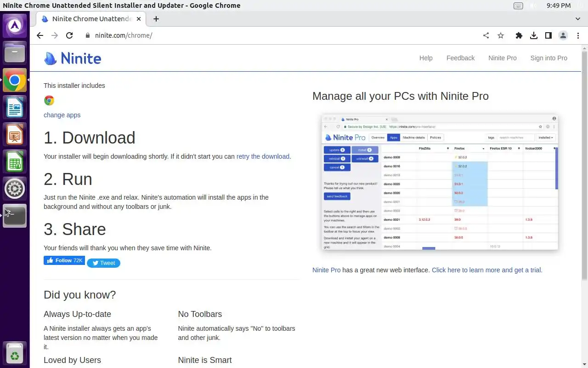Click the Ninite Pro link below screenshot

point(327,270)
